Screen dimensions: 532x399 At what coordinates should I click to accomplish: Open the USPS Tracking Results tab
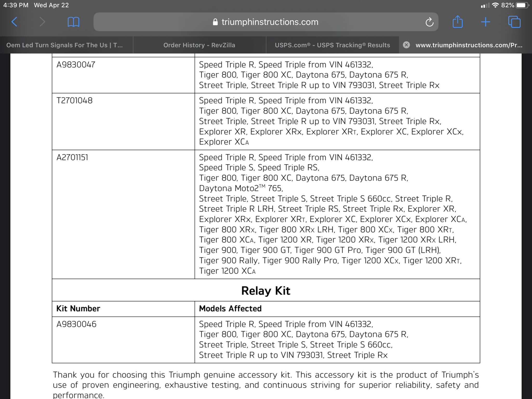[x=332, y=45]
